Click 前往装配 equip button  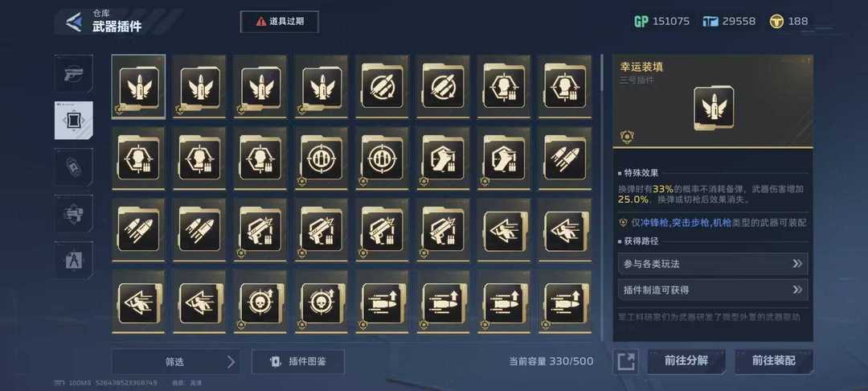point(774,361)
